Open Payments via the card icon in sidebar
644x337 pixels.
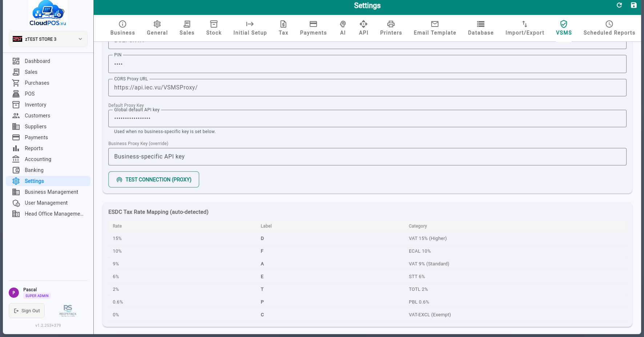16,137
